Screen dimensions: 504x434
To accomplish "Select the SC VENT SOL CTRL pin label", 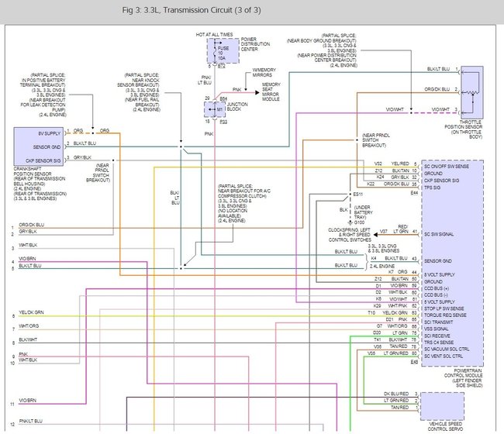I will click(444, 356).
